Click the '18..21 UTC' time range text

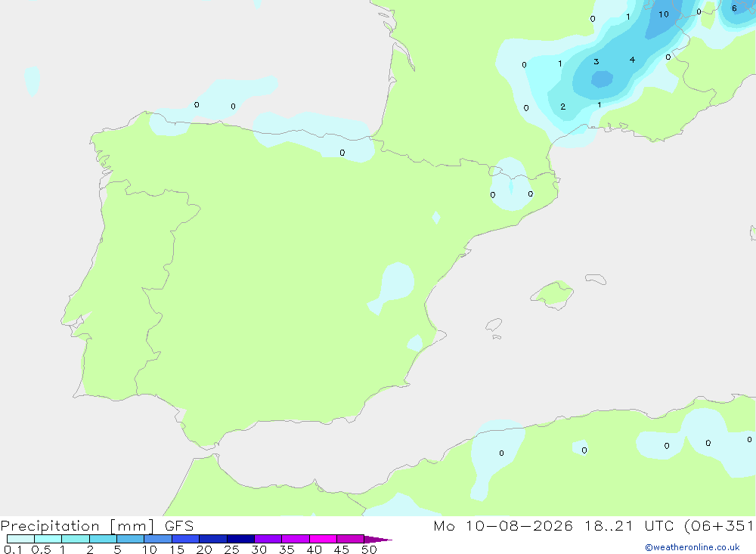tap(630, 526)
